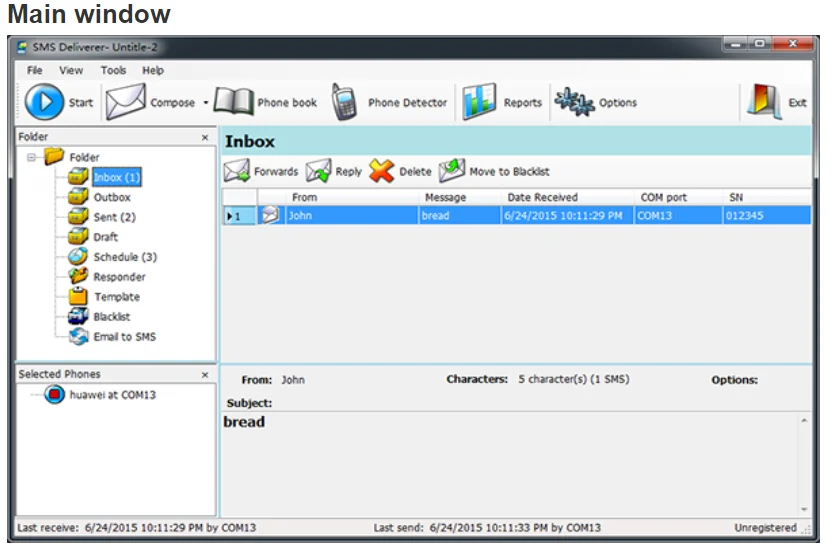Expand the Compose dropdown arrow

206,103
